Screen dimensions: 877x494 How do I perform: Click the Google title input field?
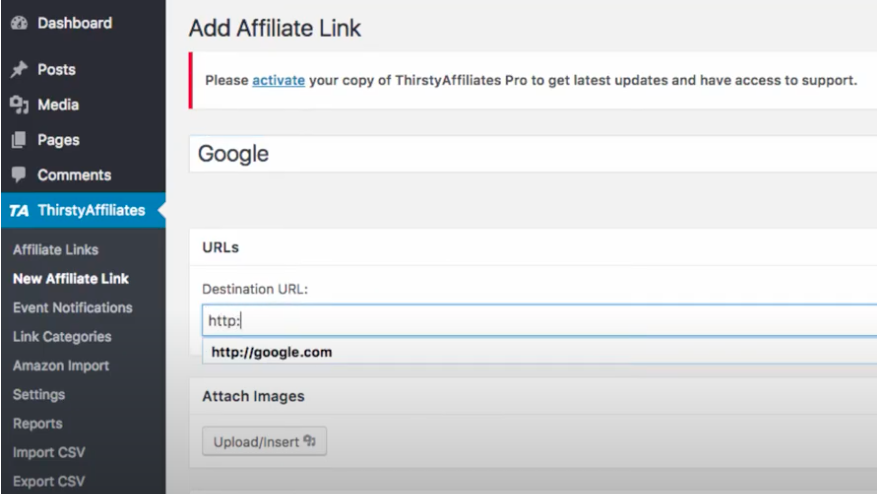(530, 154)
